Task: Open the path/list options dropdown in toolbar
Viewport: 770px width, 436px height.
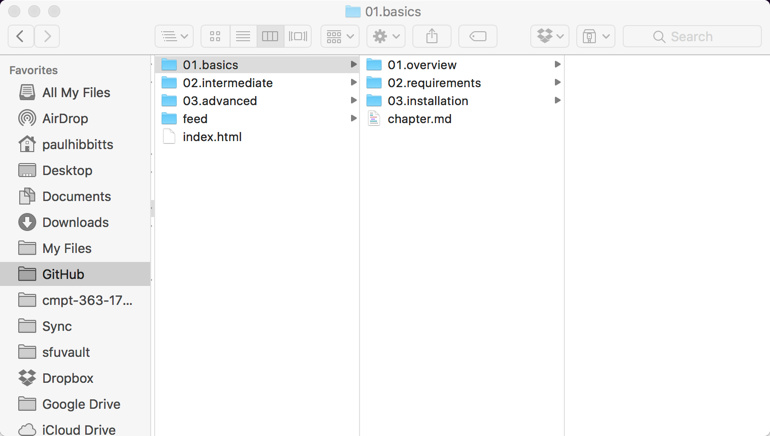Action: 174,36
